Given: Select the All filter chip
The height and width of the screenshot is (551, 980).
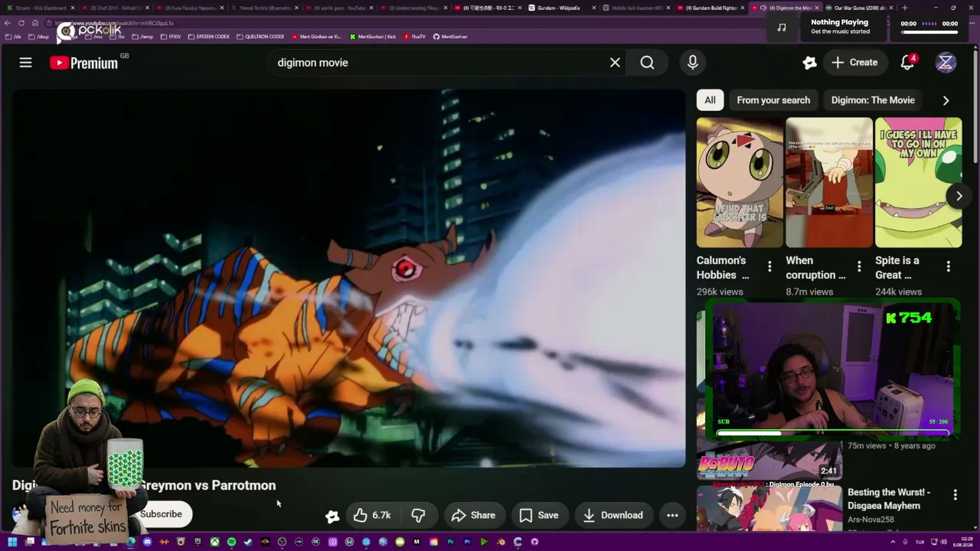Looking at the screenshot, I should (710, 100).
